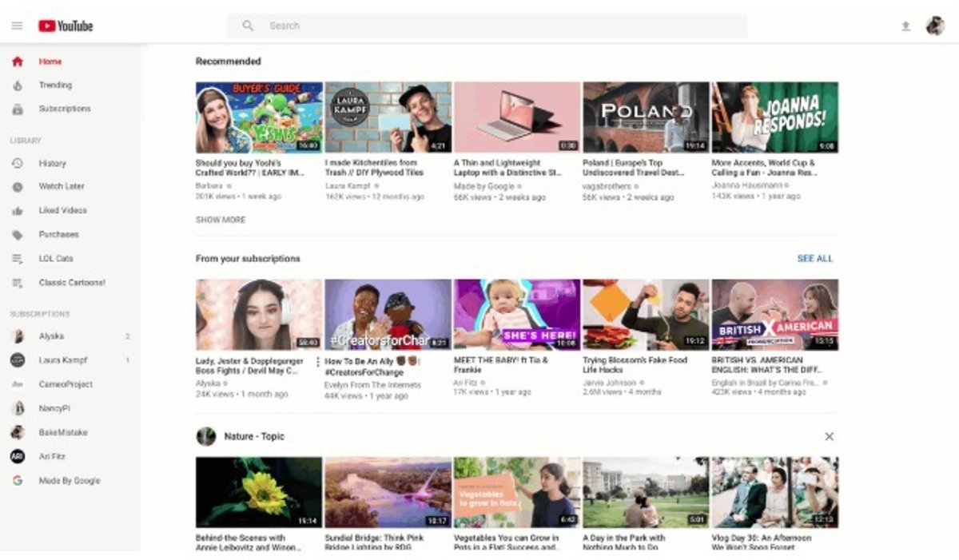Open the user account avatar
The image size is (959, 560).
(x=935, y=26)
